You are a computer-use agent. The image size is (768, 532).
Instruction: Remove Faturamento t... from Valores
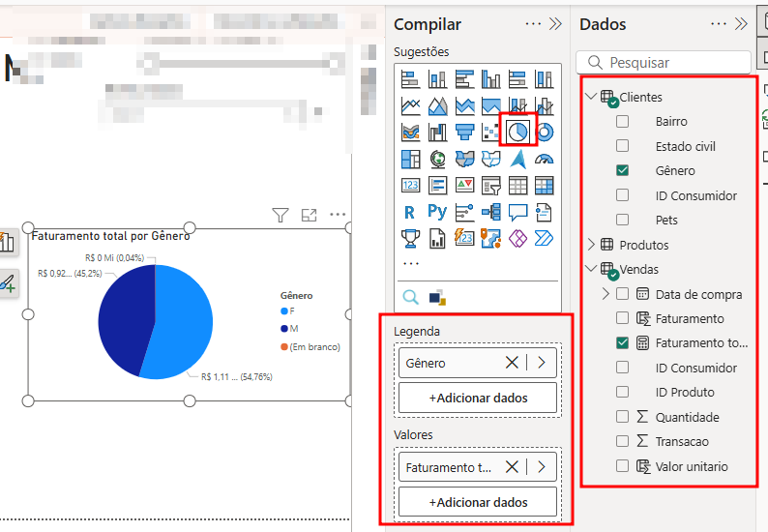click(x=512, y=467)
